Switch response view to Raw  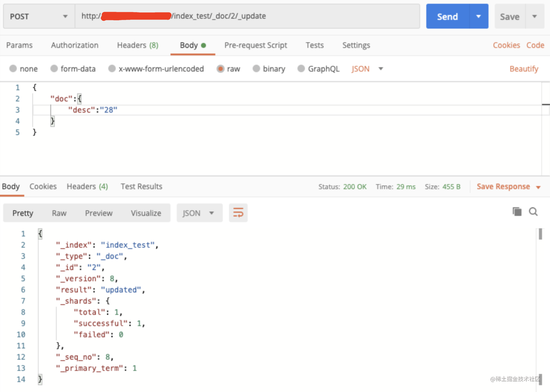[x=59, y=213]
